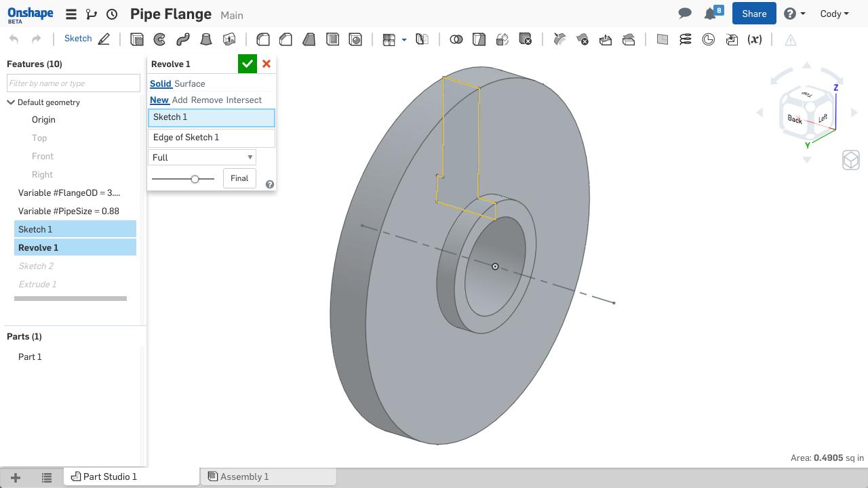
Task: Select the Hole tool
Action: (356, 39)
